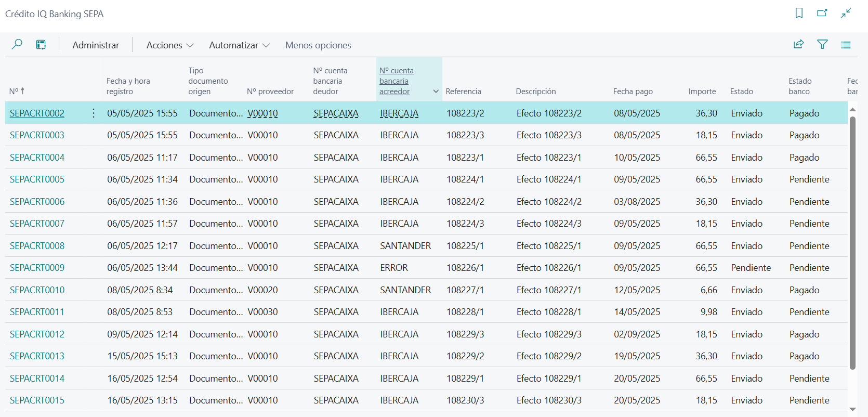The width and height of the screenshot is (868, 417).
Task: Click Menos opciones in toolbar
Action: (x=318, y=45)
